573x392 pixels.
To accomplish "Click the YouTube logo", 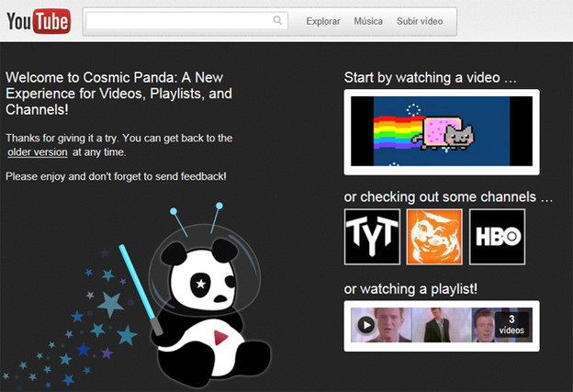I will [x=38, y=21].
